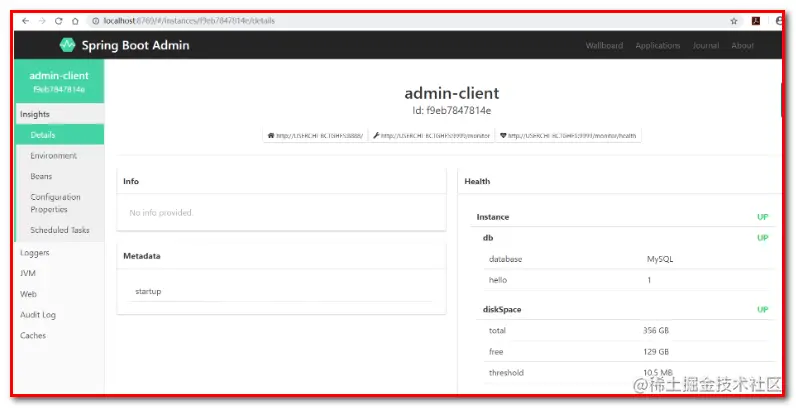796x408 pixels.
Task: Click the browser back arrow
Action: [x=25, y=21]
